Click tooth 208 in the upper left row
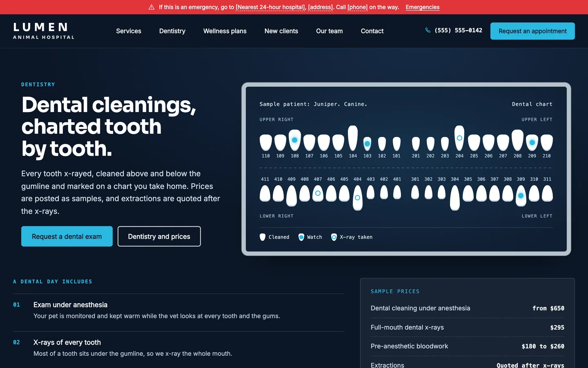The width and height of the screenshot is (588, 368). tap(517, 140)
